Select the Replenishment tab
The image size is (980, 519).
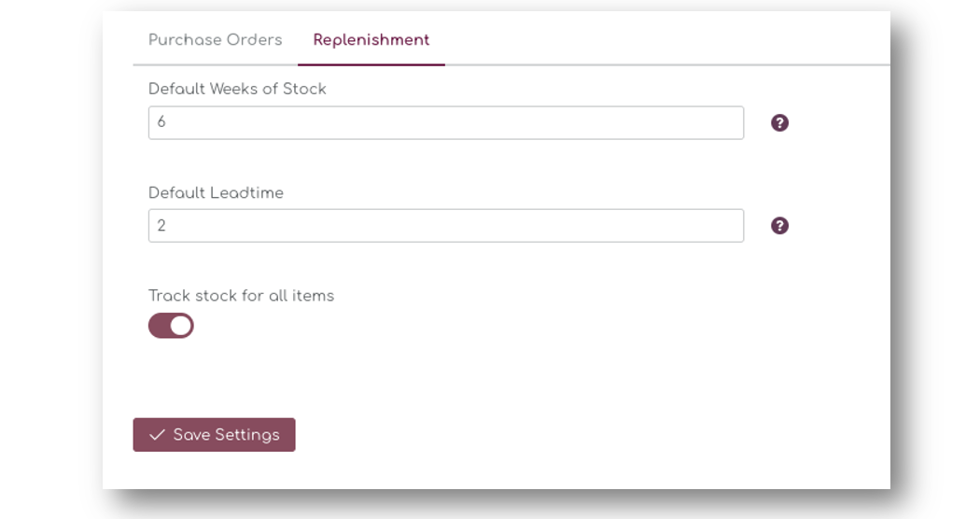tap(371, 40)
